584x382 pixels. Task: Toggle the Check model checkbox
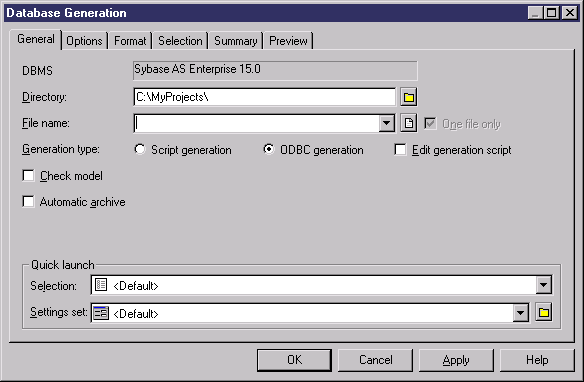pyautogui.click(x=28, y=176)
